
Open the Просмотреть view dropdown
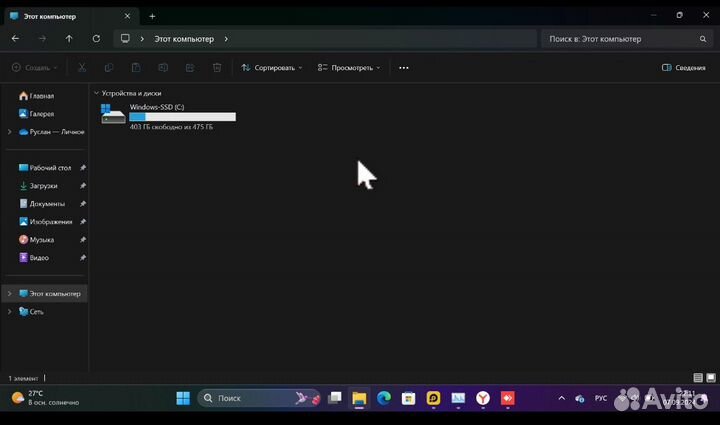pyautogui.click(x=349, y=67)
